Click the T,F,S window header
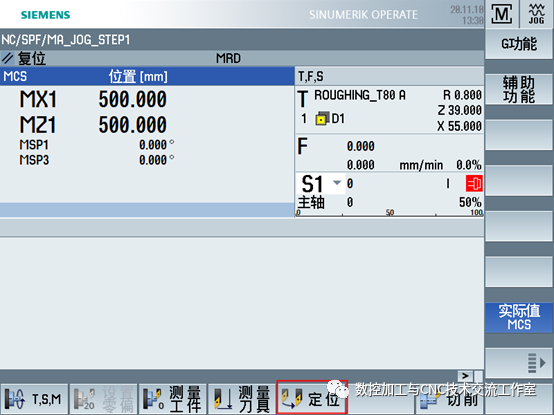The image size is (554, 415). point(389,76)
